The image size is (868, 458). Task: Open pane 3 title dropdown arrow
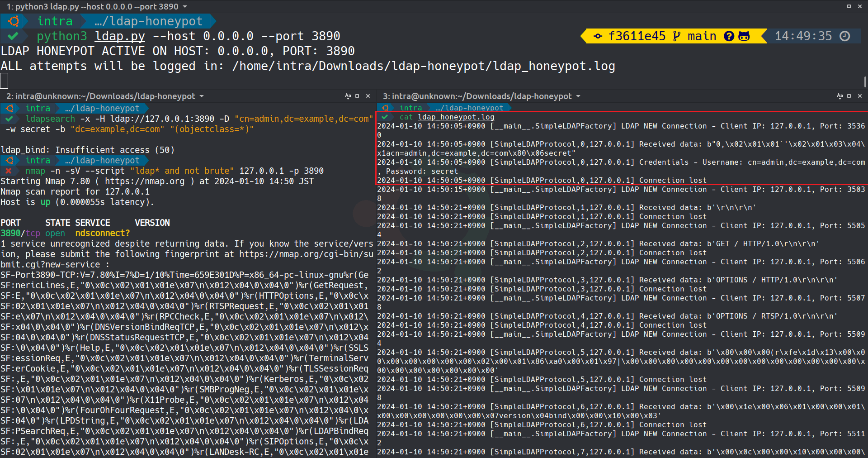click(x=578, y=96)
